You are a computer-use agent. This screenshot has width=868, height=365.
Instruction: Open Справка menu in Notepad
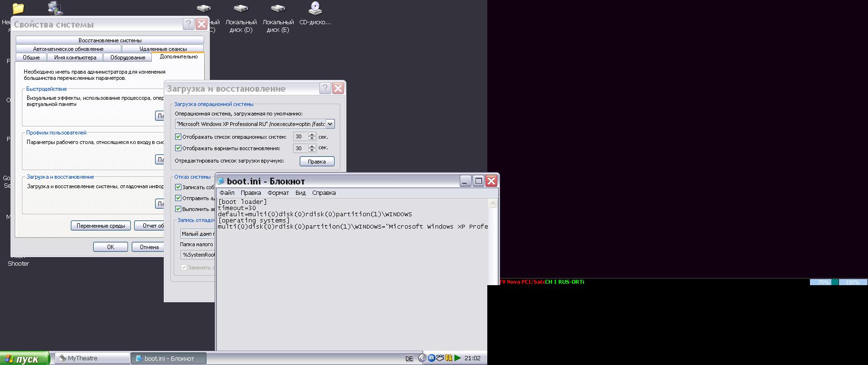(x=324, y=193)
